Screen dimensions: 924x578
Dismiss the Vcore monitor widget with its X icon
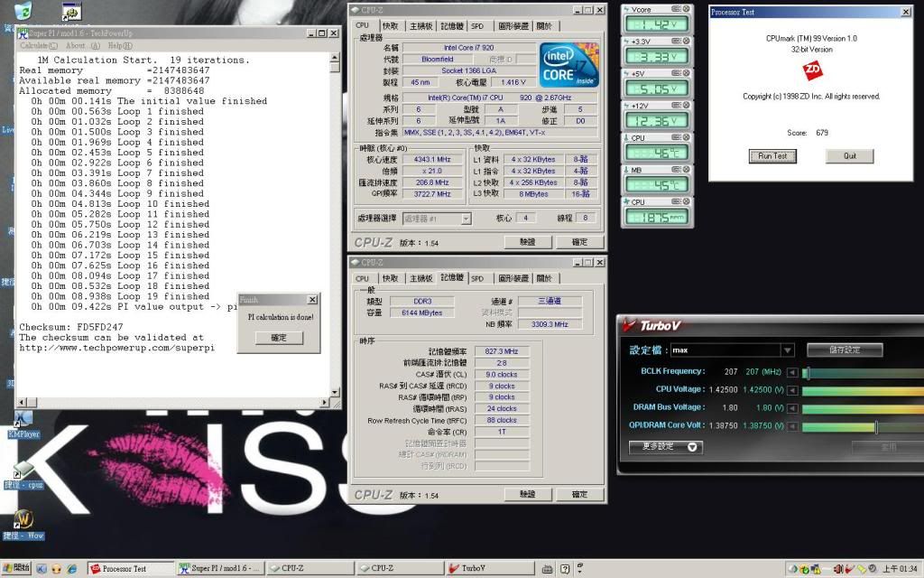point(686,9)
